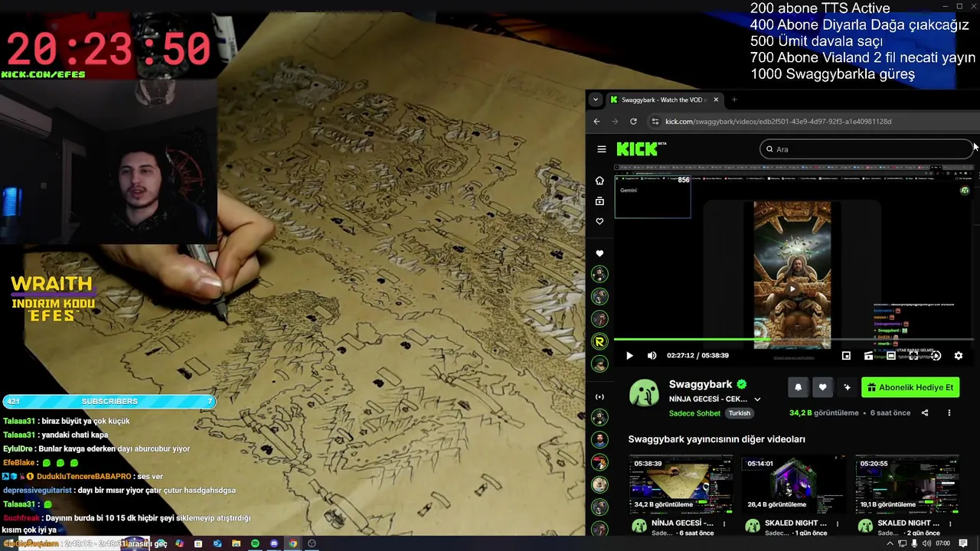Click Abonelik Hediye Et button
This screenshot has width=980, height=551.
pyautogui.click(x=910, y=387)
